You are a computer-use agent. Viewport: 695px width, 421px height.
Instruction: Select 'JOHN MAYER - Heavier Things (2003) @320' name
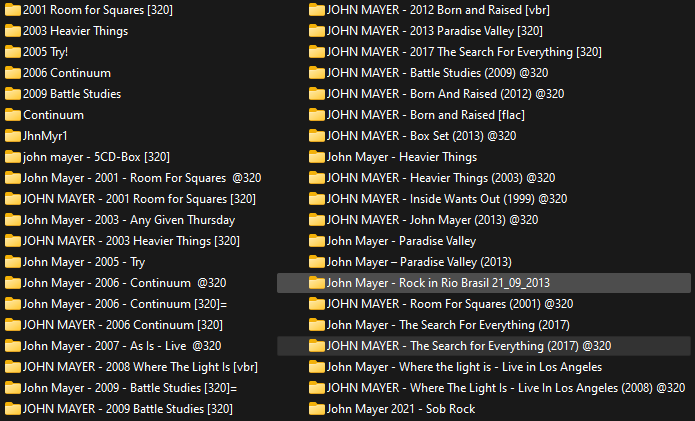point(441,178)
